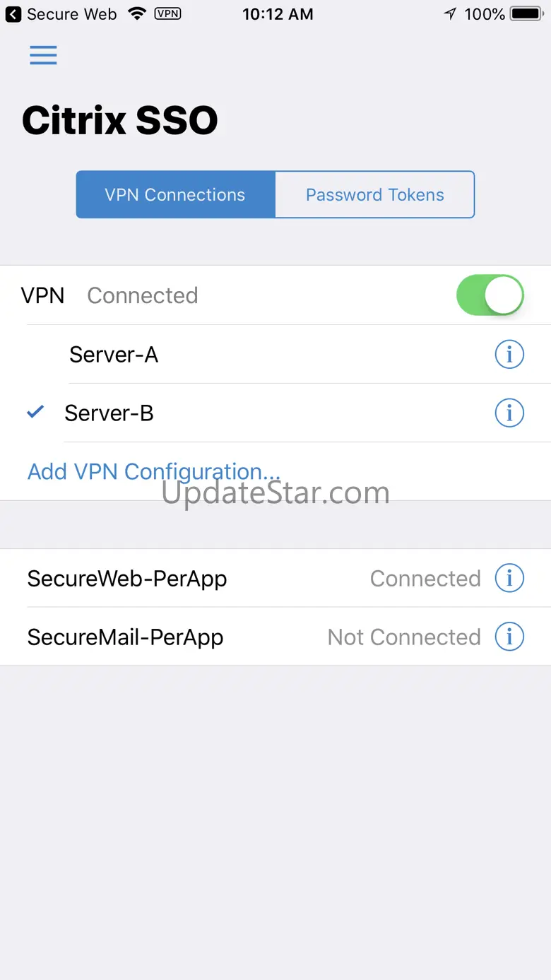
Task: Tap the back arrow to Secure Web
Action: pos(13,13)
